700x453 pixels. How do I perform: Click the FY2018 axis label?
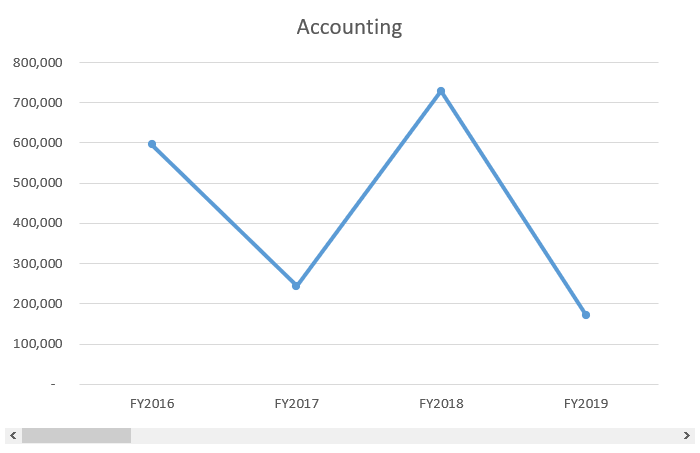441,404
